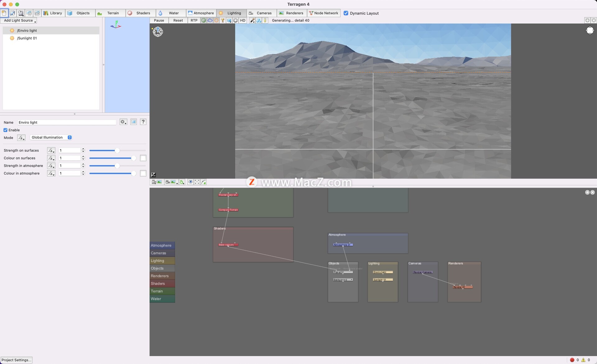Select Sunlight 01 in the light list

pos(27,38)
